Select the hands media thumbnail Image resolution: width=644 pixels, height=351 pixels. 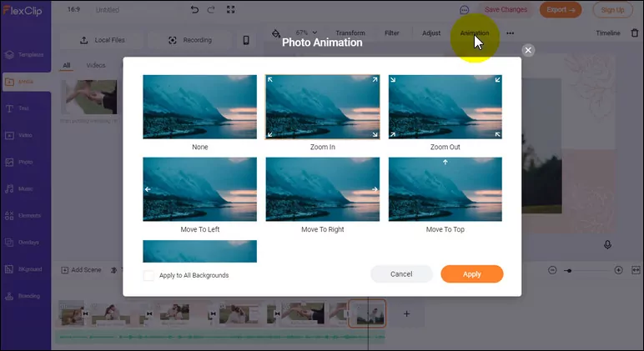point(89,97)
